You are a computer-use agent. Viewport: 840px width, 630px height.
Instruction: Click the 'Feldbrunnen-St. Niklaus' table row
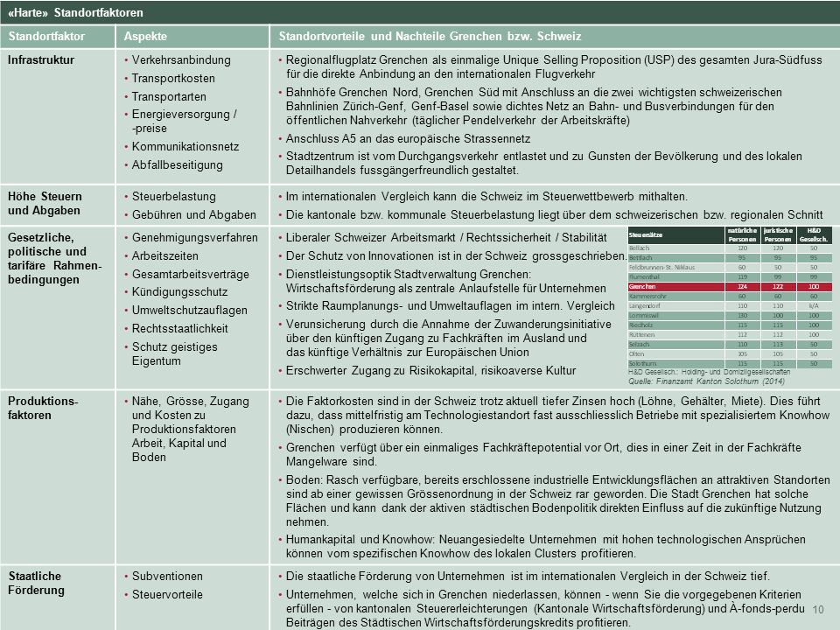pyautogui.click(x=730, y=268)
